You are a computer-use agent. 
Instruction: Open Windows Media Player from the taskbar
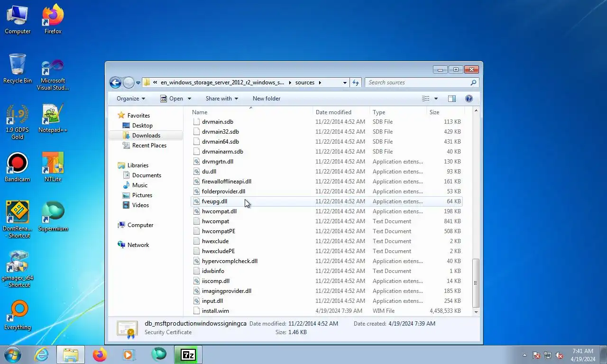(129, 355)
